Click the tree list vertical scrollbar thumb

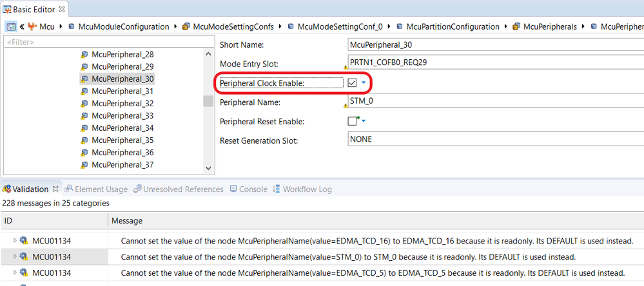click(x=208, y=101)
